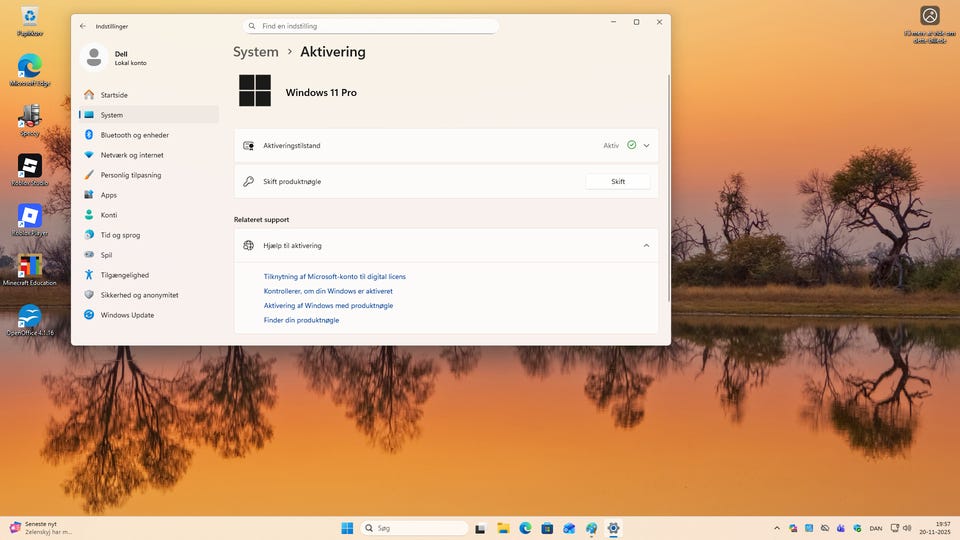
Task: Open Personlig tilpasning settings page
Action: (130, 175)
